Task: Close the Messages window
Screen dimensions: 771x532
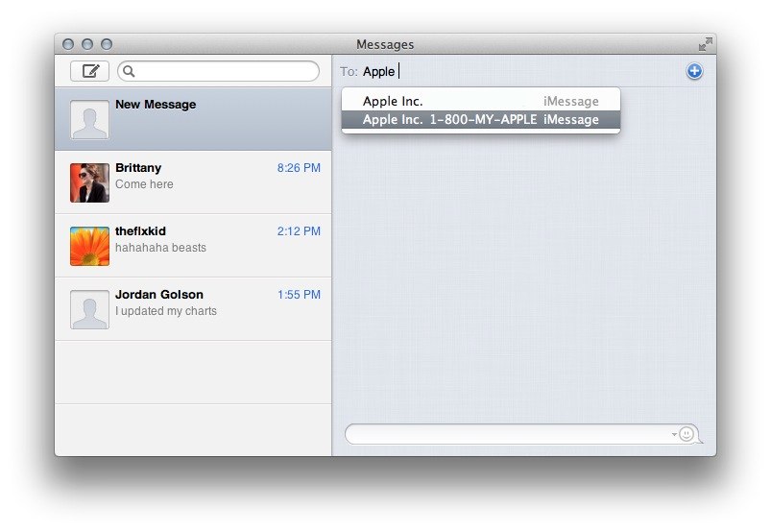Action: [x=68, y=44]
